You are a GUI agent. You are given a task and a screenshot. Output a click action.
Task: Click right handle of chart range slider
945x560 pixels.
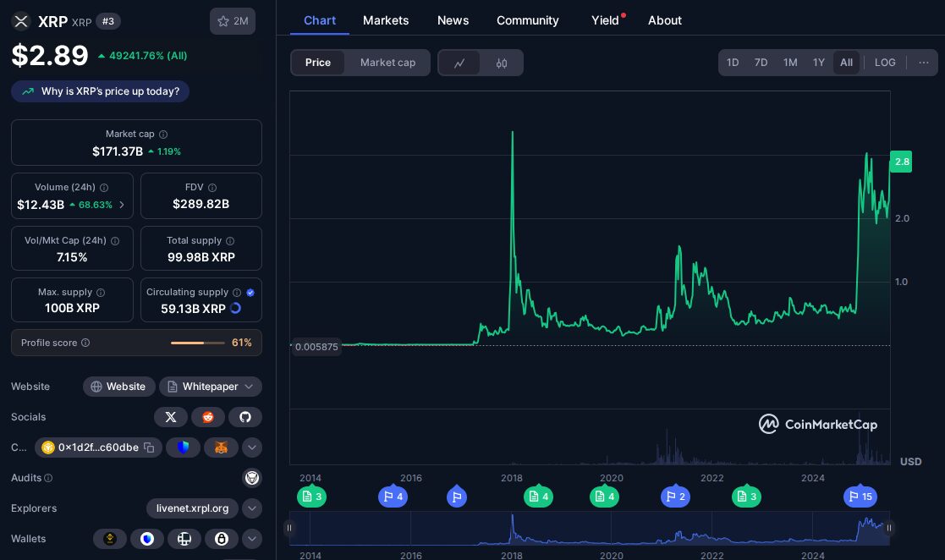point(889,528)
